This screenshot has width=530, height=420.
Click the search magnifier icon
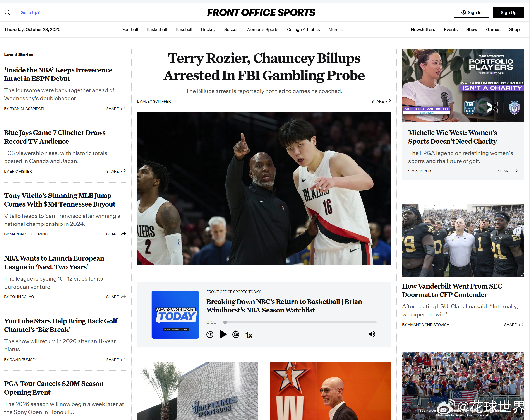click(x=7, y=12)
